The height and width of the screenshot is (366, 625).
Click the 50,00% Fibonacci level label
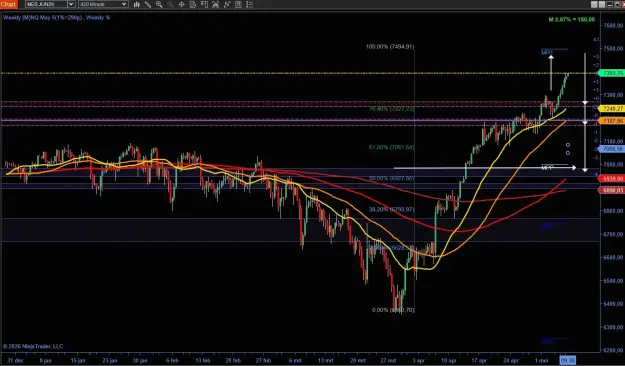[x=391, y=178]
